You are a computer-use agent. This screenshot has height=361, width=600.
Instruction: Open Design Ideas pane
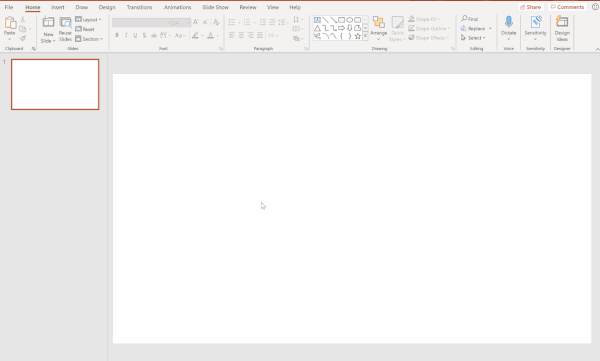coord(562,28)
